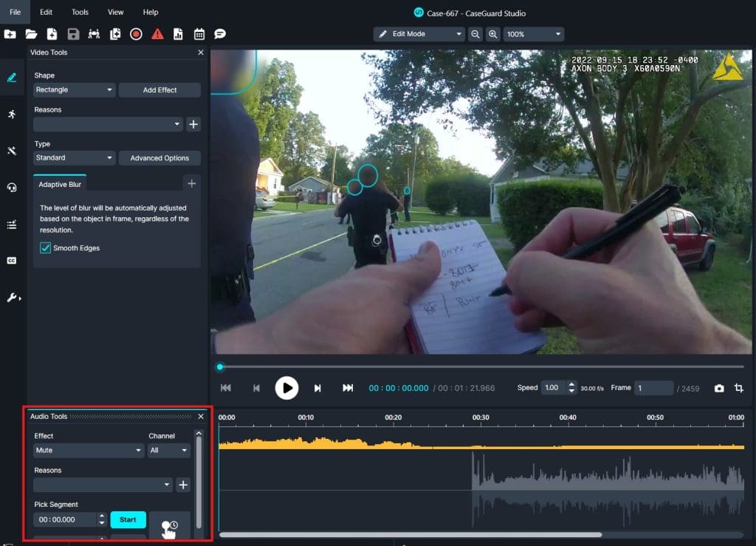Open the red warning triangle icon
The image size is (756, 546).
coord(157,34)
